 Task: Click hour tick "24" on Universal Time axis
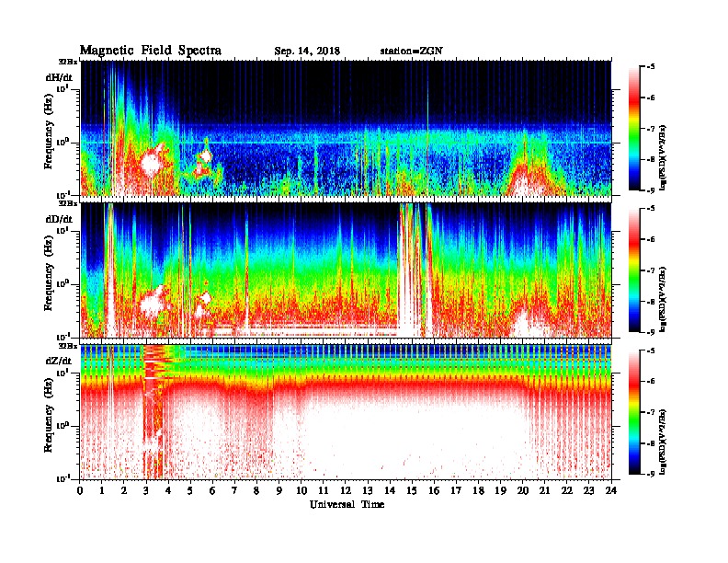point(611,490)
